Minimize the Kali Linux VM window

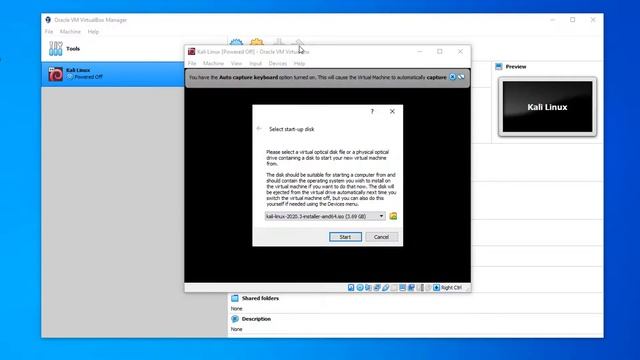point(420,51)
